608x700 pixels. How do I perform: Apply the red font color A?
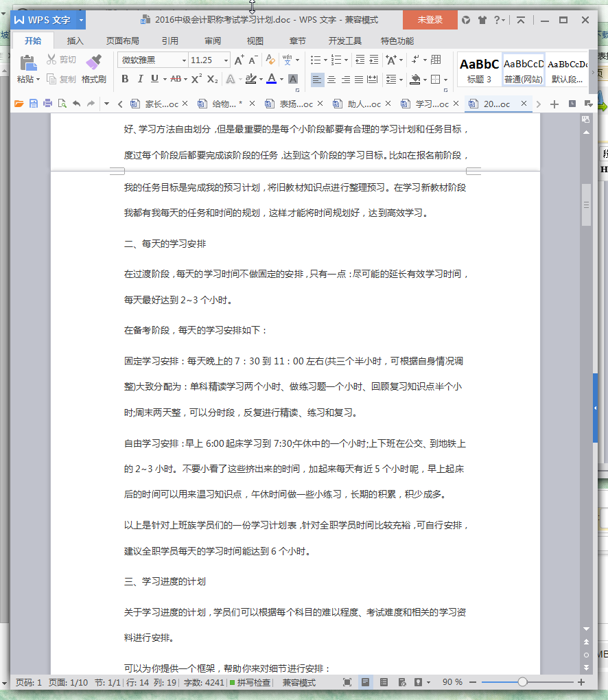(272, 79)
